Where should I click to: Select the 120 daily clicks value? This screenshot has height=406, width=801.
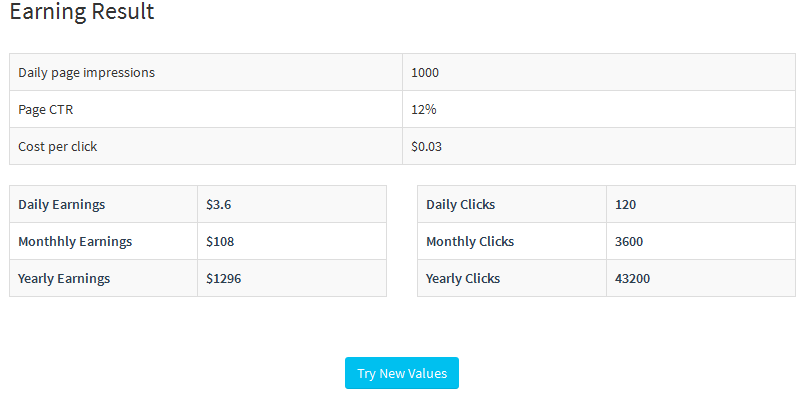tap(625, 204)
